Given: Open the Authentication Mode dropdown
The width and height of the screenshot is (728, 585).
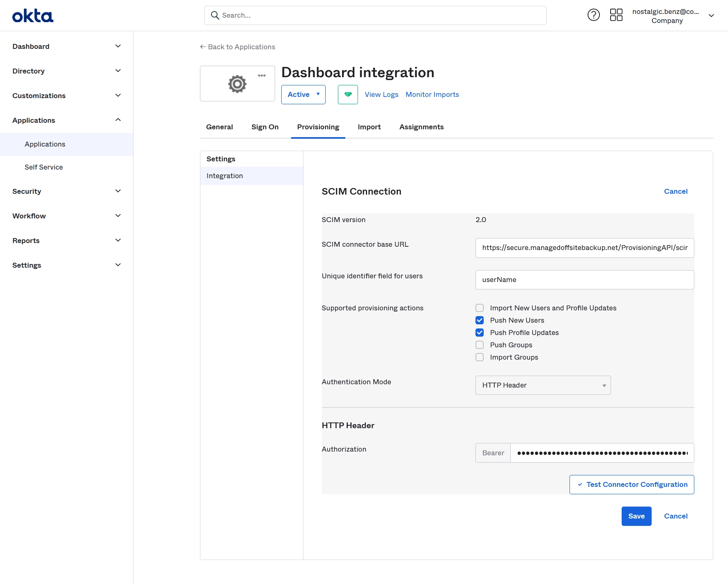Looking at the screenshot, I should click(543, 385).
